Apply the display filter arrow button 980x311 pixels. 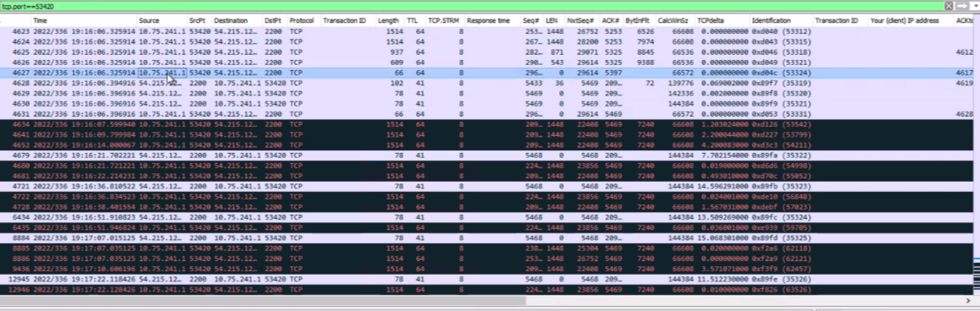point(961,6)
